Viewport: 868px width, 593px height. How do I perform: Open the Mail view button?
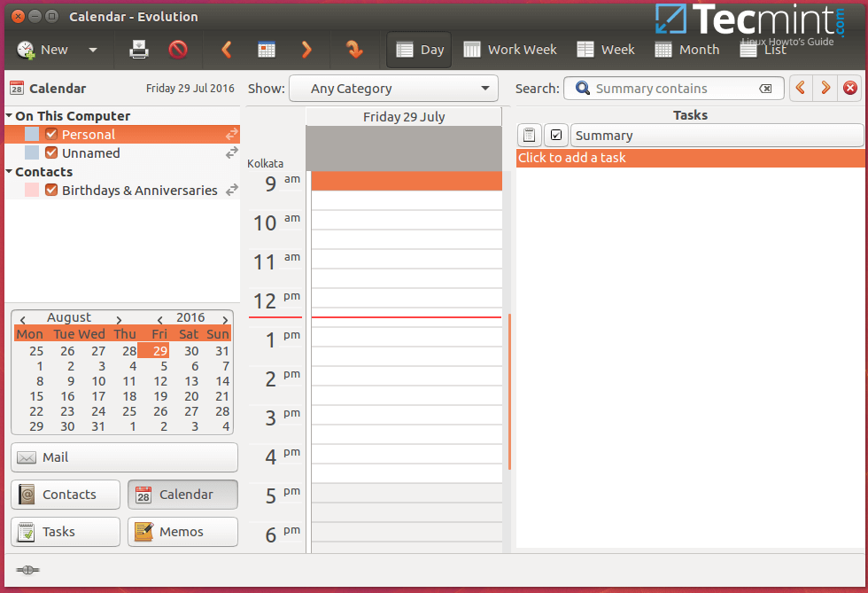125,457
